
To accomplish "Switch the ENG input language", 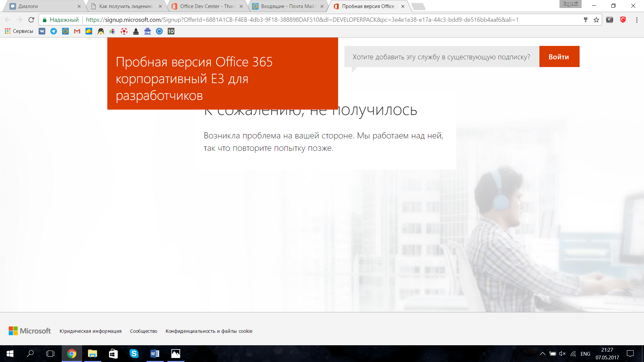I will click(x=585, y=354).
